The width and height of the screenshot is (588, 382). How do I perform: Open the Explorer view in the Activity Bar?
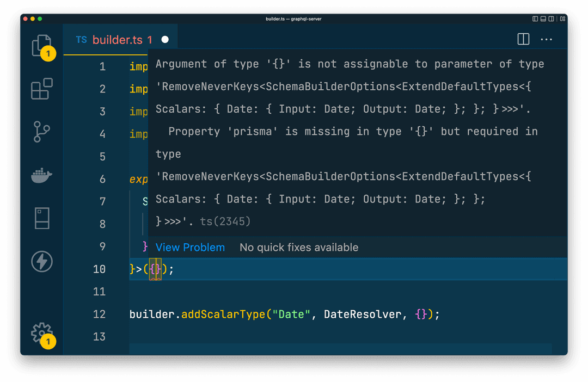42,46
